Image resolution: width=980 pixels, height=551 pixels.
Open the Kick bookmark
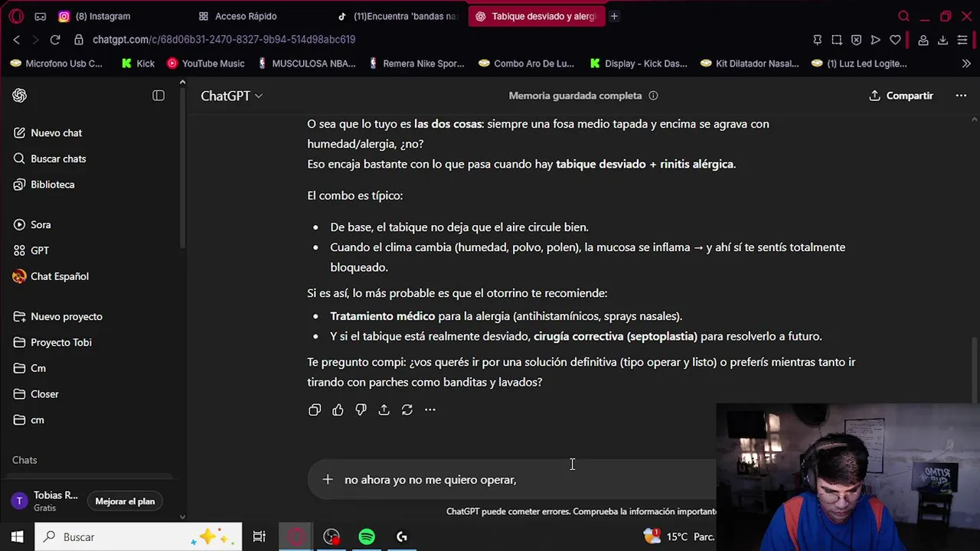(138, 64)
